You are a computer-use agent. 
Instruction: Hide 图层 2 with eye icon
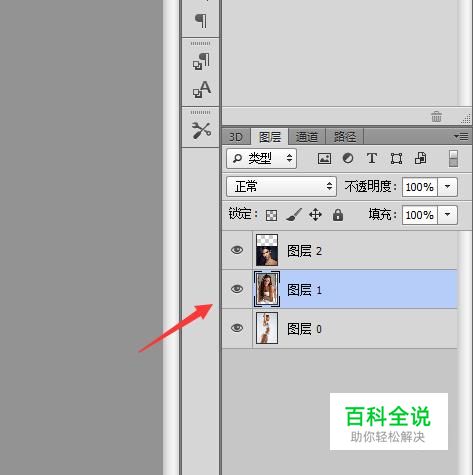pos(237,250)
